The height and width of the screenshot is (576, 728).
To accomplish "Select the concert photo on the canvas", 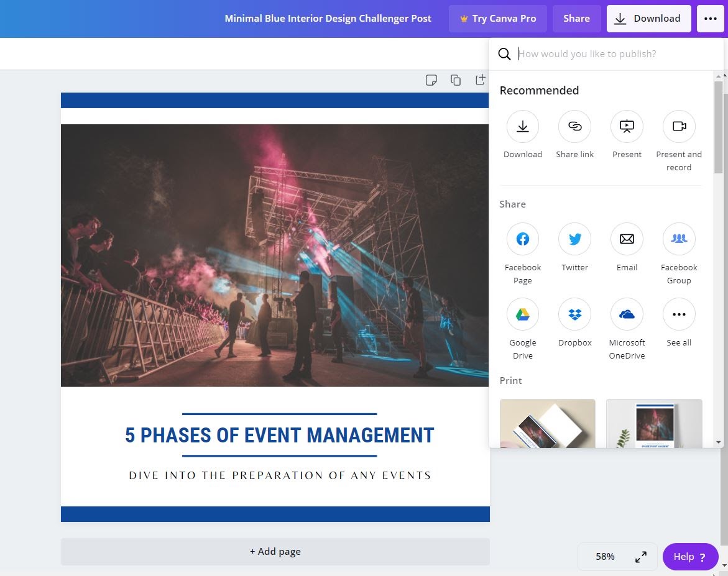I will (275, 255).
